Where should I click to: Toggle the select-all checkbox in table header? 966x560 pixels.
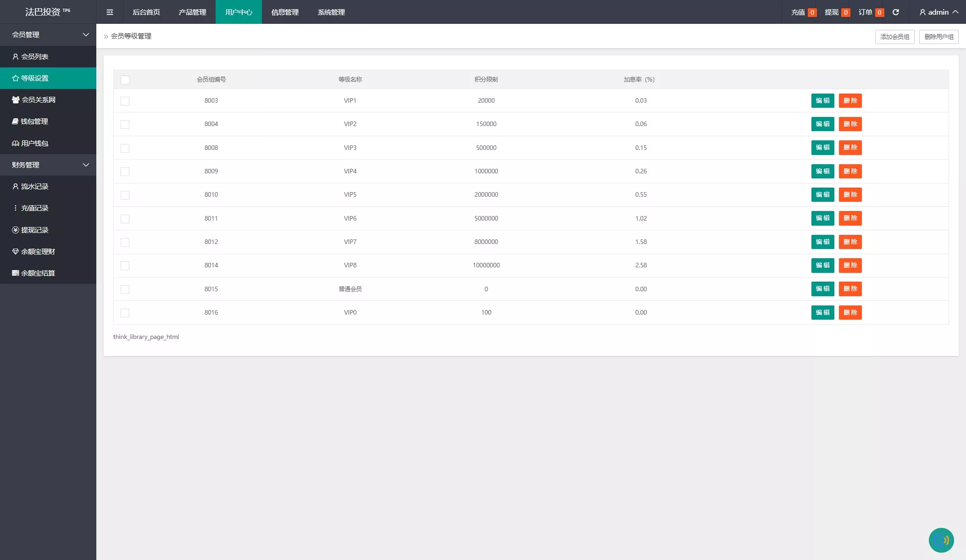(x=125, y=80)
